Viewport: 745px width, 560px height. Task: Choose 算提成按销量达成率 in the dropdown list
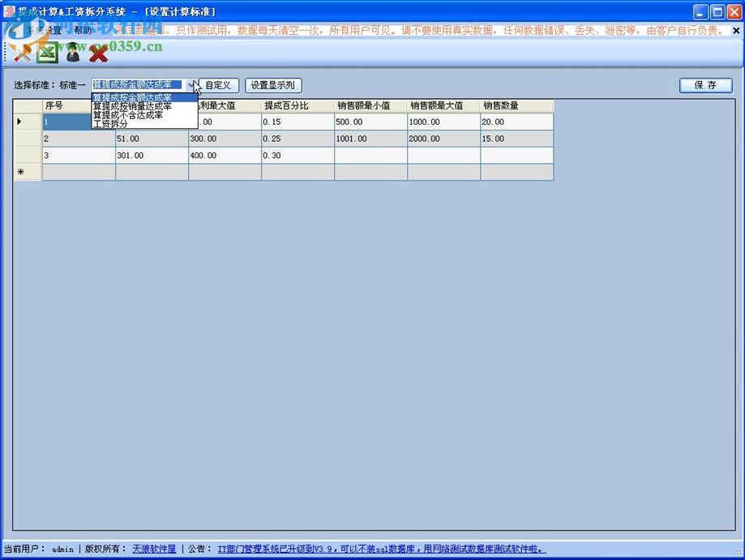[144, 106]
